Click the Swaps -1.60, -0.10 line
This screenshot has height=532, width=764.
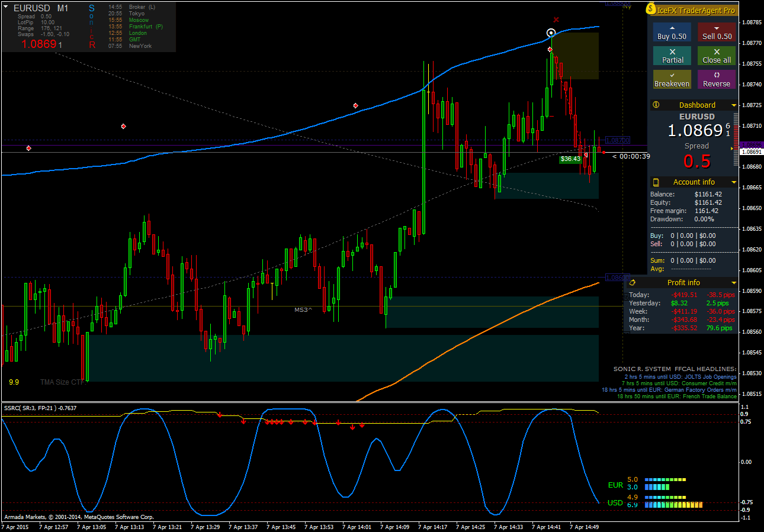point(43,34)
